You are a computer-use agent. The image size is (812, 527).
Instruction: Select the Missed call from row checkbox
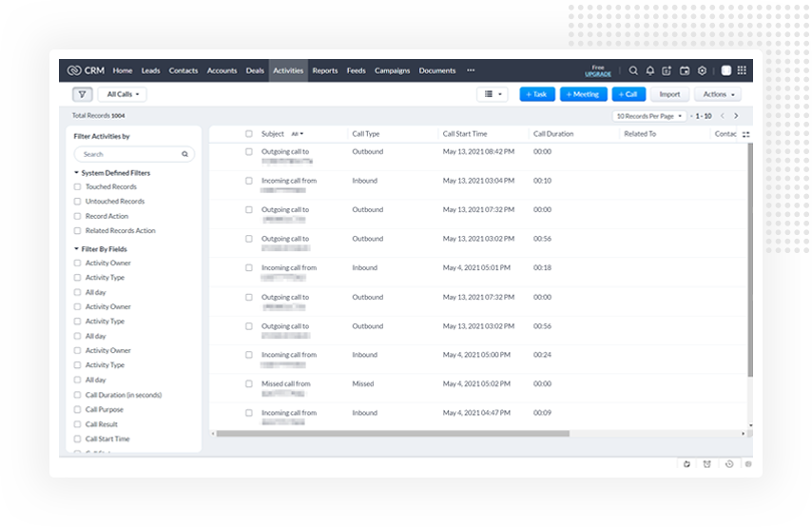pos(249,384)
